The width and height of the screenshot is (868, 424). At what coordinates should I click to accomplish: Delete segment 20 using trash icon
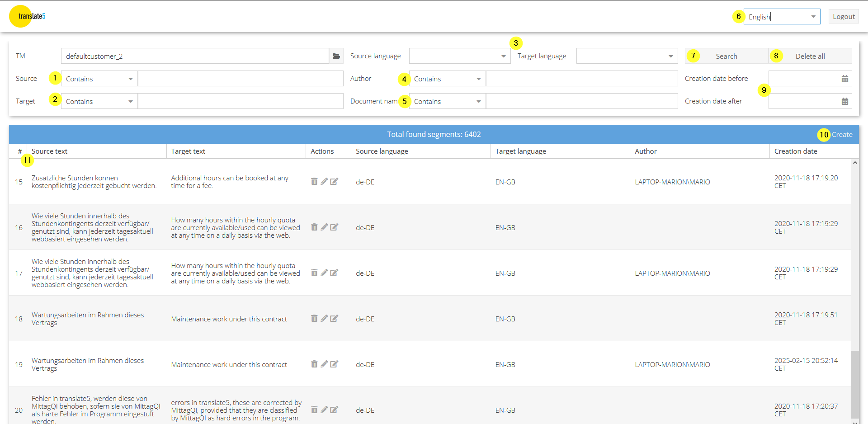pos(314,410)
